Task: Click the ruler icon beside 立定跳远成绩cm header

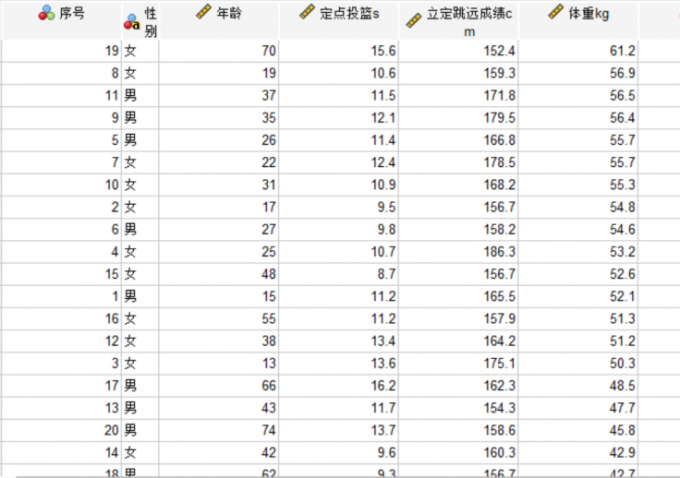Action: pyautogui.click(x=414, y=20)
